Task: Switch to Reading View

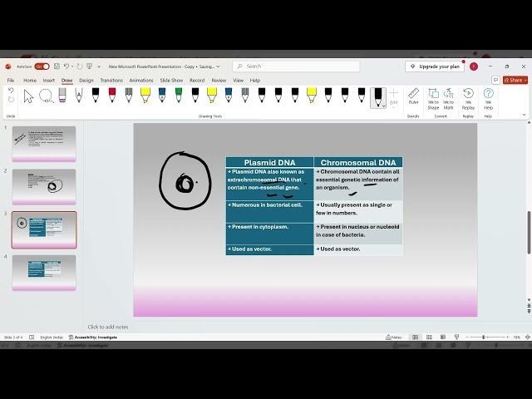Action: click(443, 337)
